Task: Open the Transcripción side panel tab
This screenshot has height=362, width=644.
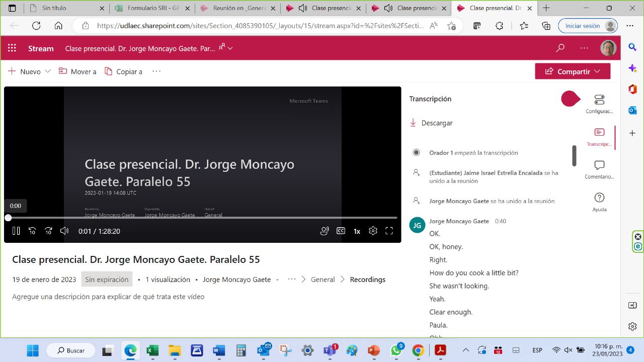Action: [x=599, y=137]
